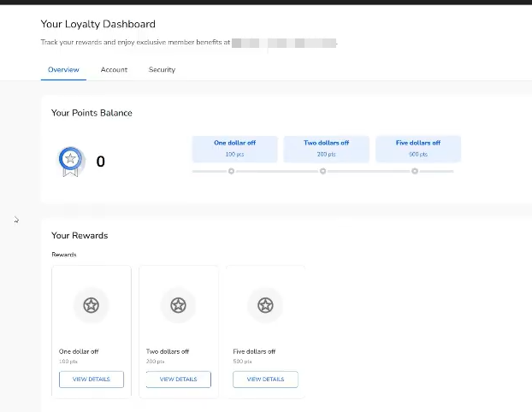The image size is (532, 412).
Task: Switch to the Account tab
Action: [114, 70]
